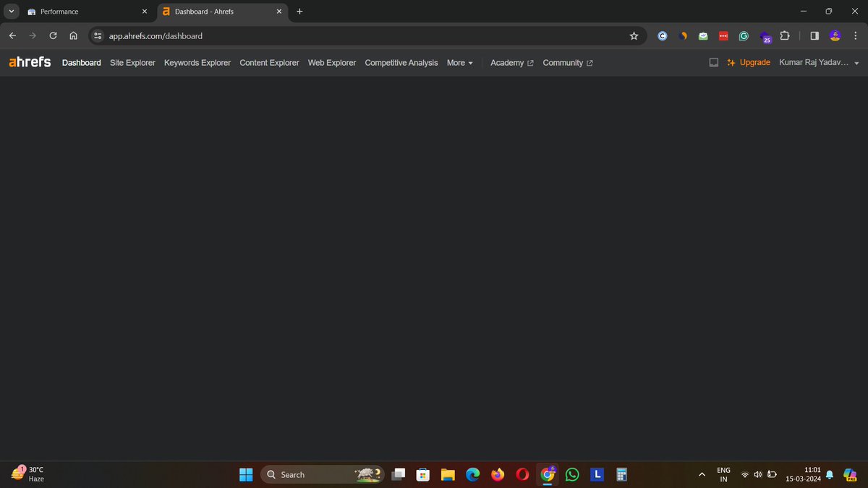This screenshot has height=488, width=868.
Task: View site information icon in address bar
Action: [98, 35]
